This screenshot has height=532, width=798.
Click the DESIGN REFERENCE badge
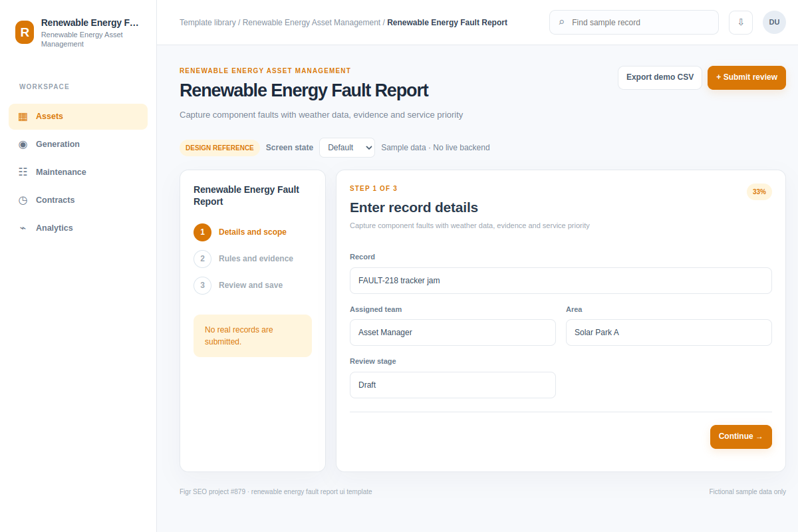click(x=219, y=148)
